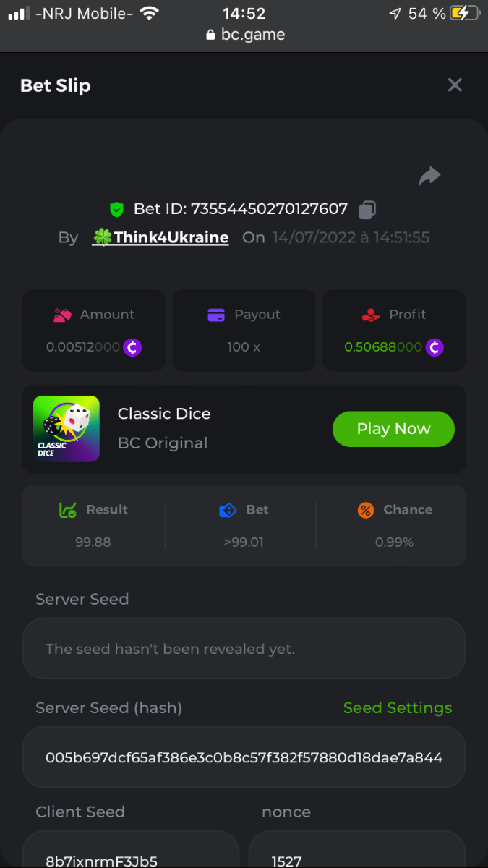
Task: Copy the Bet ID with copy icon
Action: point(367,210)
